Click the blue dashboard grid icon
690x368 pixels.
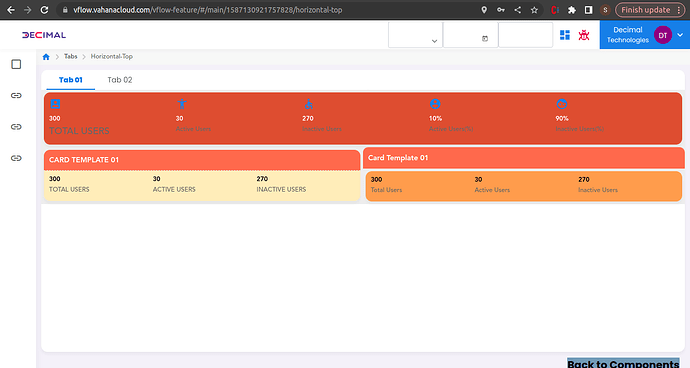point(565,35)
